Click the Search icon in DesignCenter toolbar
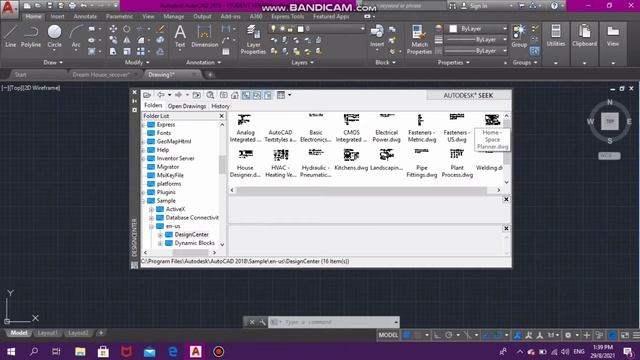Screen dimensions: 640x360 tap(210, 95)
